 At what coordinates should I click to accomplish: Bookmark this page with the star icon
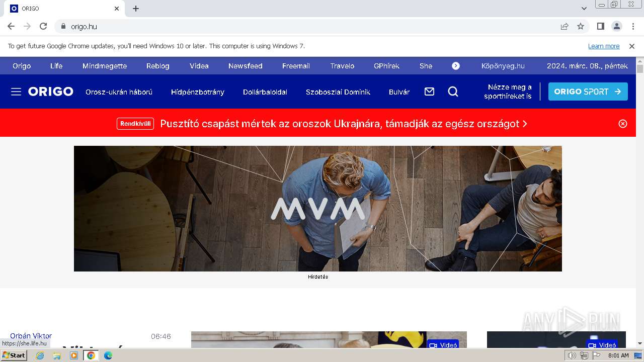[581, 26]
